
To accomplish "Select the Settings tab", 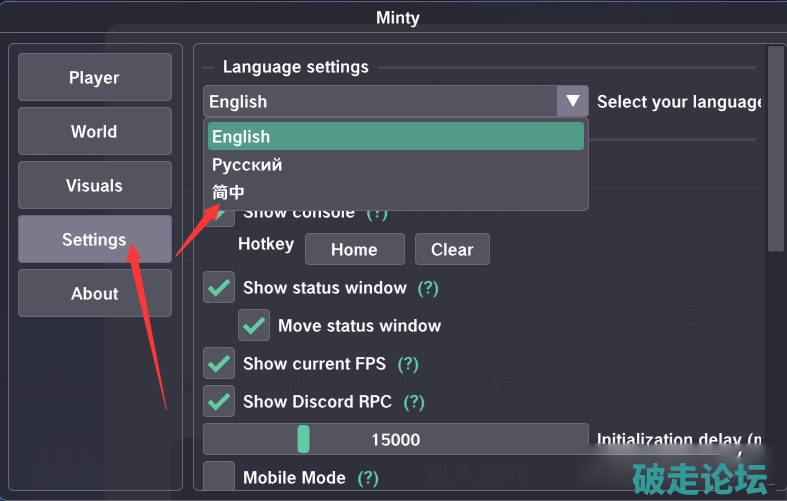I will pos(94,240).
